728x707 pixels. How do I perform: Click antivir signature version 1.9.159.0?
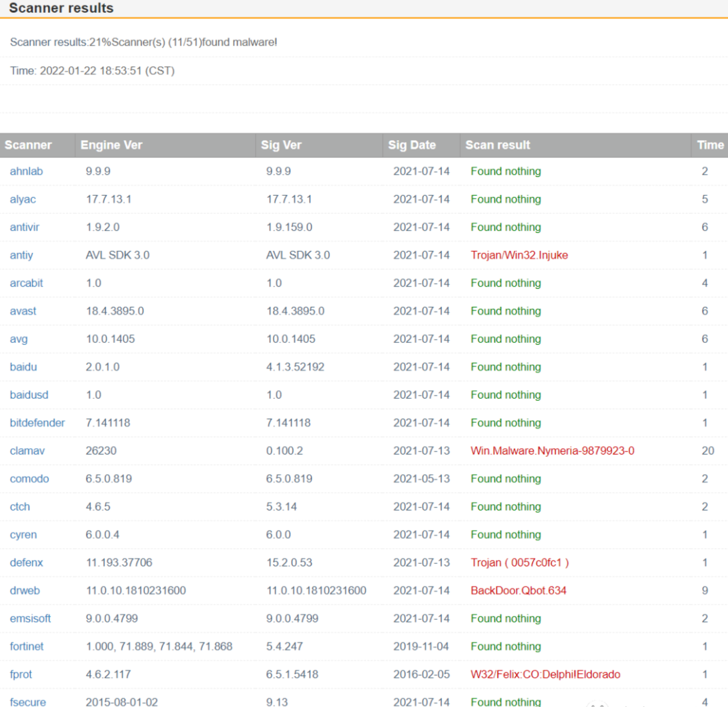(x=289, y=227)
